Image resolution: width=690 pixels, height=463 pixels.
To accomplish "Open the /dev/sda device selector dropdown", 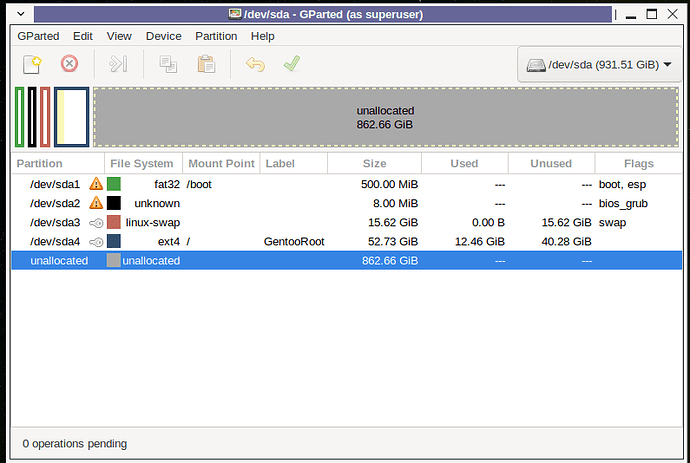I will [x=599, y=65].
